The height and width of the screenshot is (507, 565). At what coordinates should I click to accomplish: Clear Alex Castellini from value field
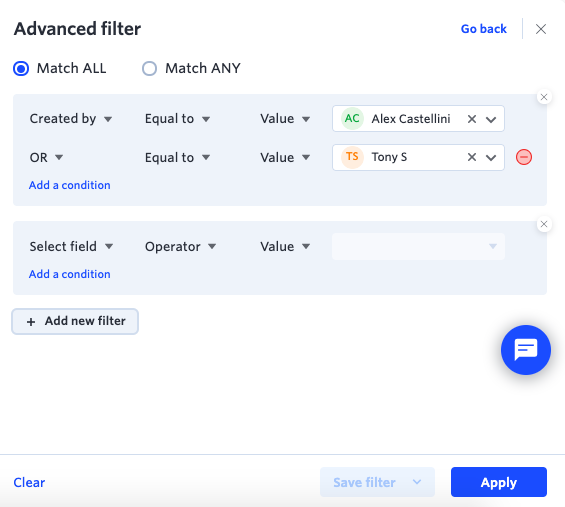pyautogui.click(x=472, y=119)
